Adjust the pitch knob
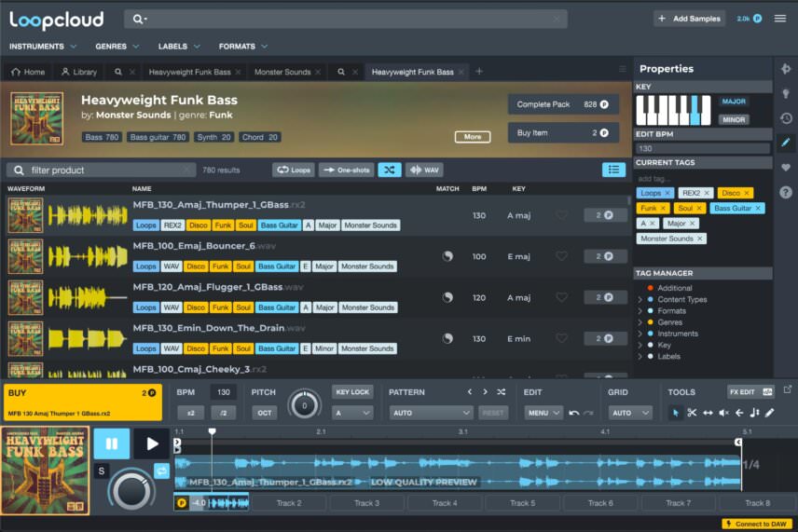Image resolution: width=798 pixels, height=532 pixels. [304, 405]
